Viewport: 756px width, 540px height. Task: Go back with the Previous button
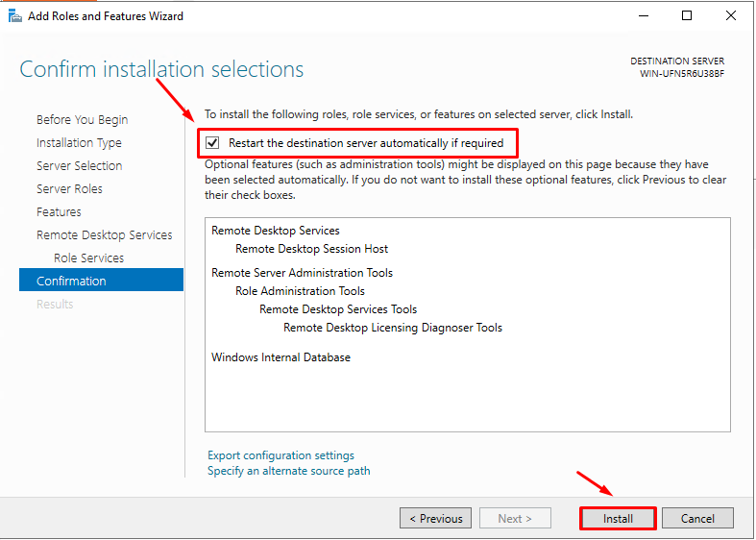(x=435, y=519)
